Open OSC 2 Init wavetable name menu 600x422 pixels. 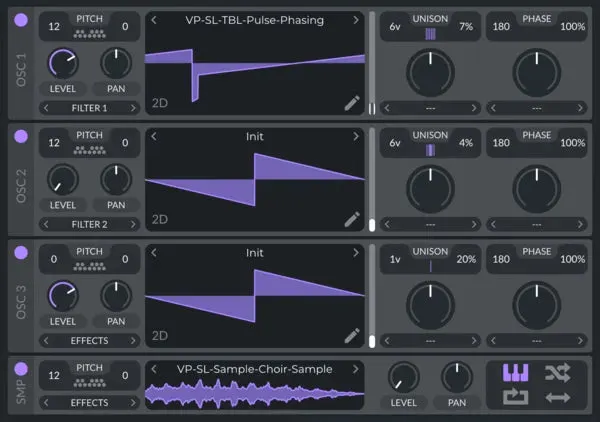point(254,136)
